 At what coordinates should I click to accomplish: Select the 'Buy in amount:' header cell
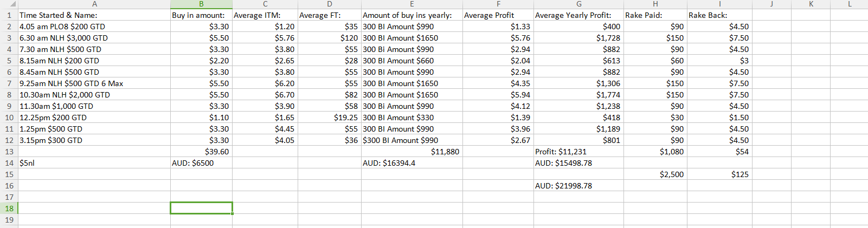pyautogui.click(x=201, y=15)
